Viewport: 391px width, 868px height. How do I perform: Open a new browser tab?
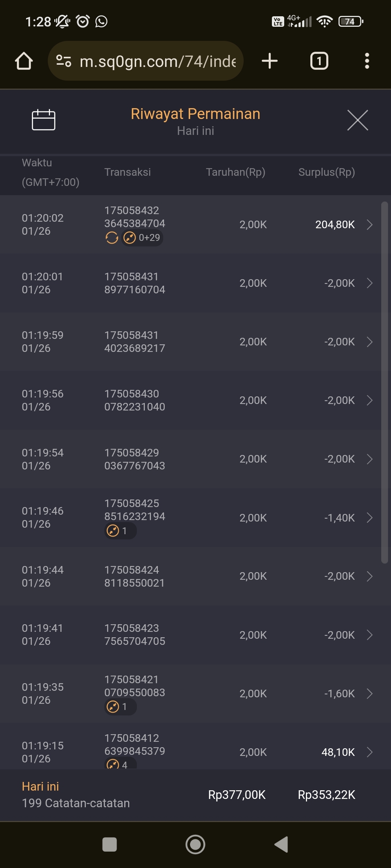point(270,61)
